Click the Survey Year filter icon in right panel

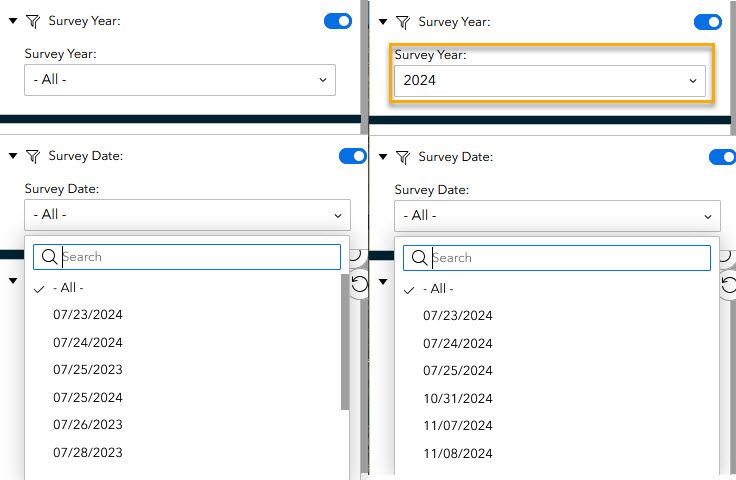(x=402, y=21)
